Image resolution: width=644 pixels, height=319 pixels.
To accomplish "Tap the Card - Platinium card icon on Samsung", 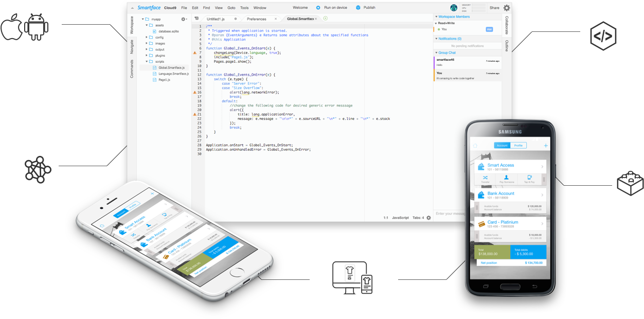I will pos(481,224).
